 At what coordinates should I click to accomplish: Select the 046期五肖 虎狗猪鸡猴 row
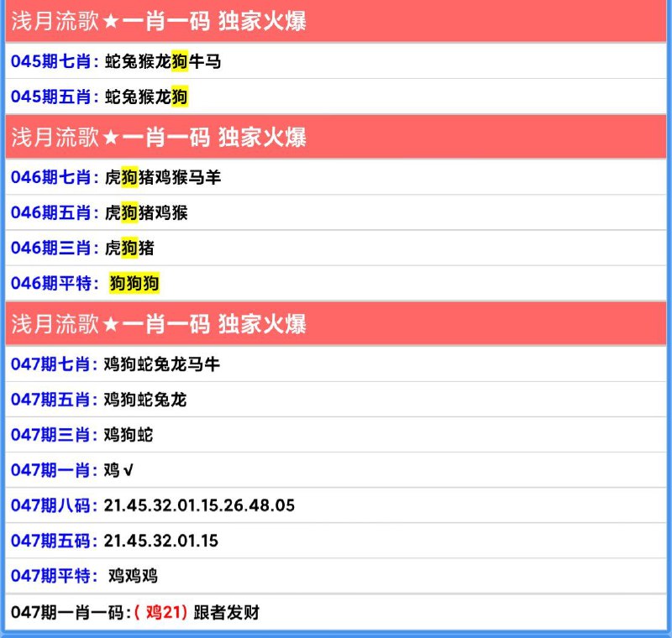[x=336, y=212]
